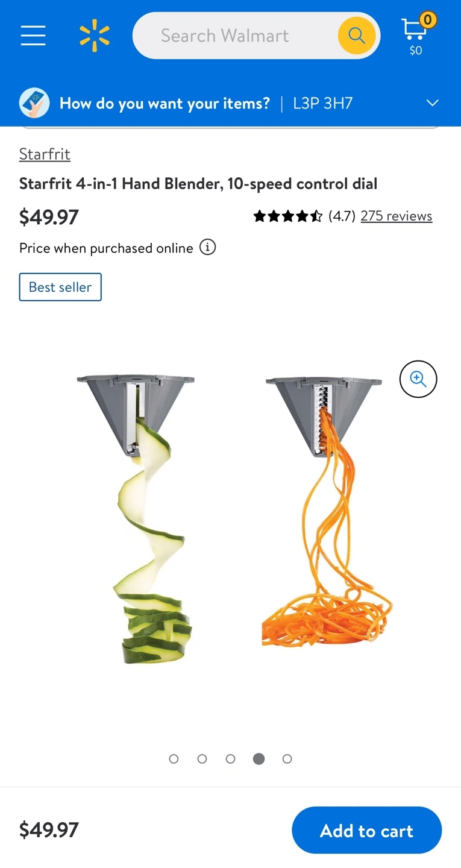Image resolution: width=461 pixels, height=868 pixels.
Task: Tap the phone delivery icon in banner
Action: tap(34, 103)
